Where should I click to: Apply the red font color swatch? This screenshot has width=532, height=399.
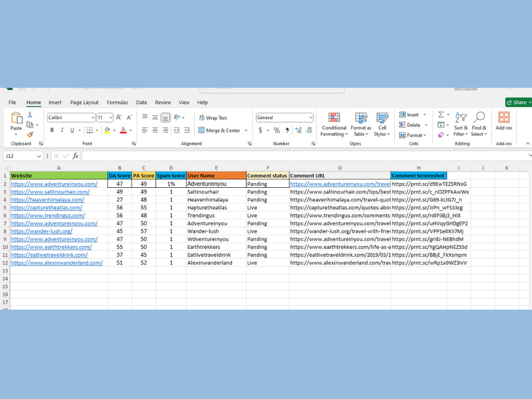click(123, 130)
